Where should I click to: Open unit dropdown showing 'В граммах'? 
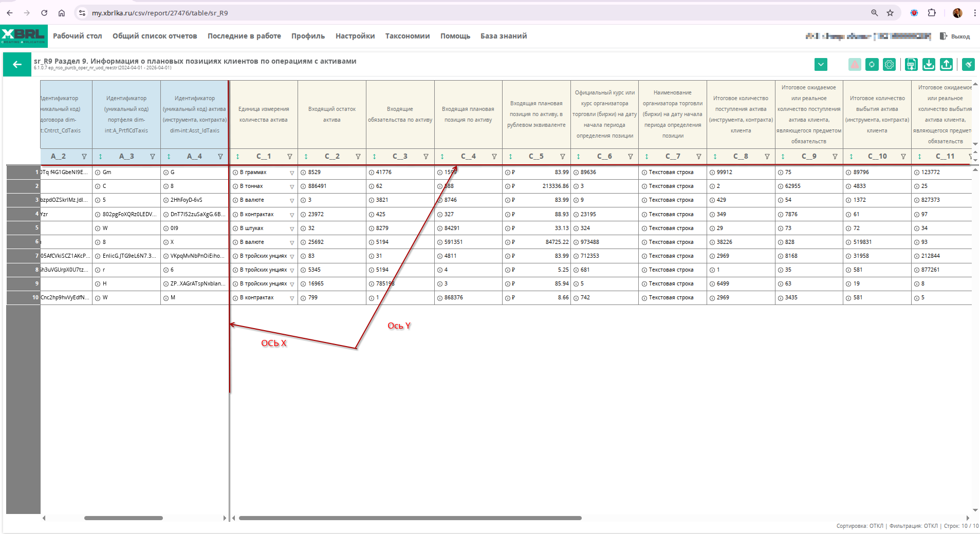[291, 173]
